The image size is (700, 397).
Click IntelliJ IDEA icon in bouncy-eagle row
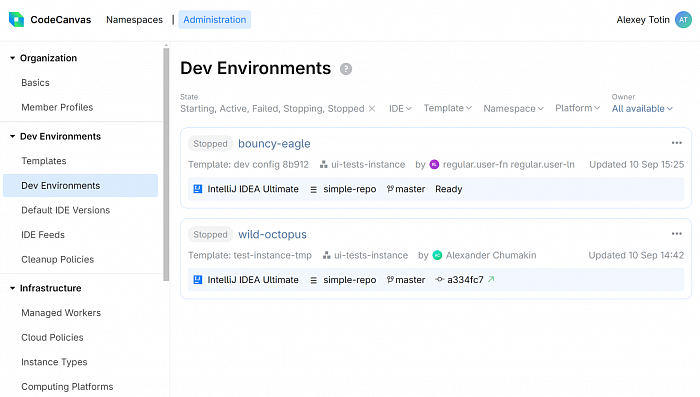198,189
